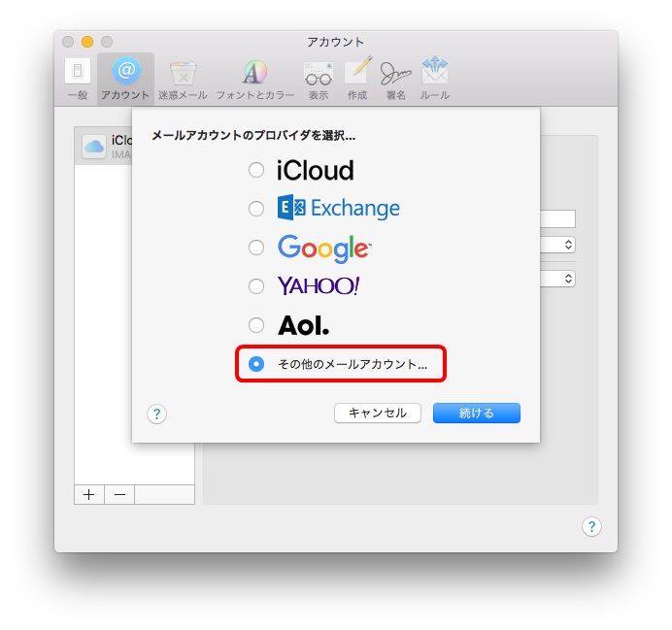Click the キャンセル button
Image resolution: width=672 pixels, height=630 pixels.
(x=378, y=413)
